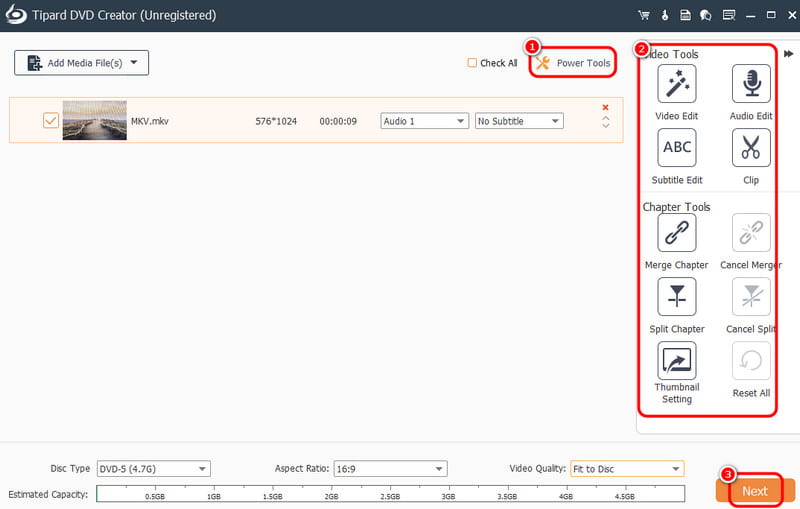This screenshot has width=800, height=509.
Task: Toggle the Check All checkbox
Action: point(472,63)
